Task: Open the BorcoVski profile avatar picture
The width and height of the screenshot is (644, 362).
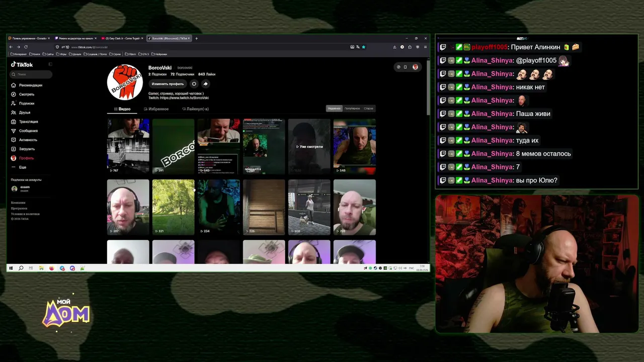Action: pyautogui.click(x=125, y=82)
